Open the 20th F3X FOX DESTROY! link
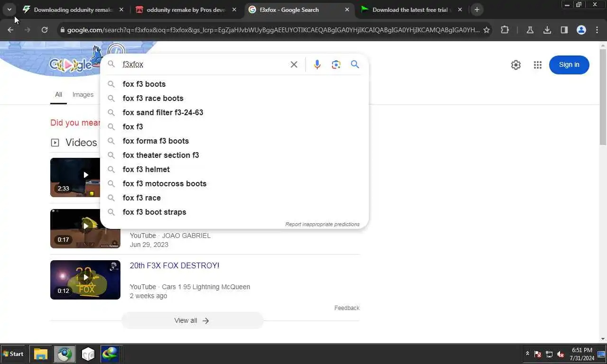The width and height of the screenshot is (607, 364). coord(175,265)
